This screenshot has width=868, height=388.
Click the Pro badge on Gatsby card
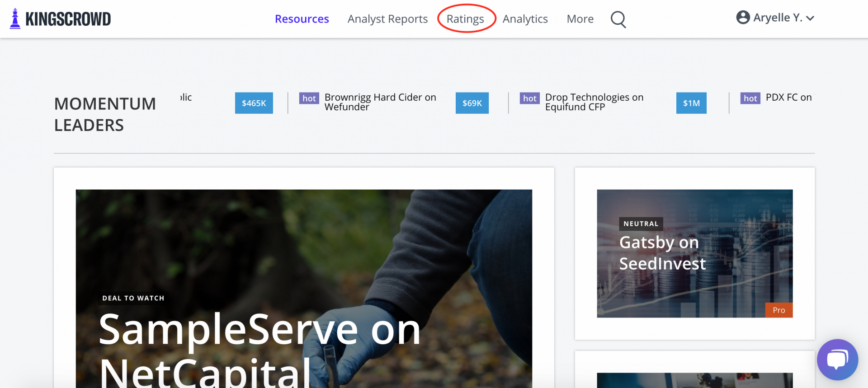(779, 310)
